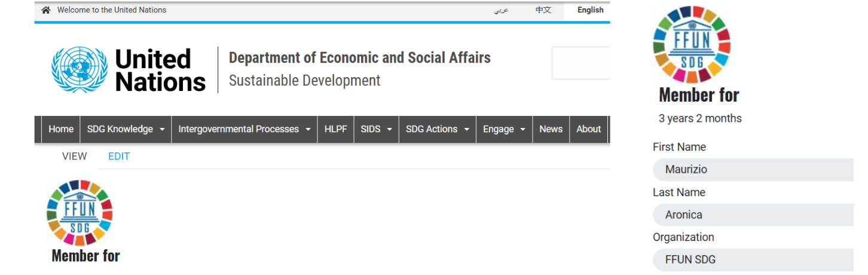Expand the SDG Knowledge dropdown arrow

(162, 129)
